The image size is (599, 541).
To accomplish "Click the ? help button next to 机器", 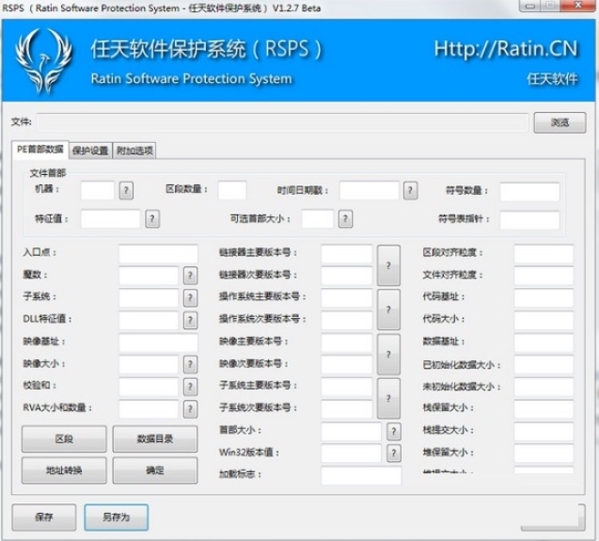I will (x=126, y=190).
